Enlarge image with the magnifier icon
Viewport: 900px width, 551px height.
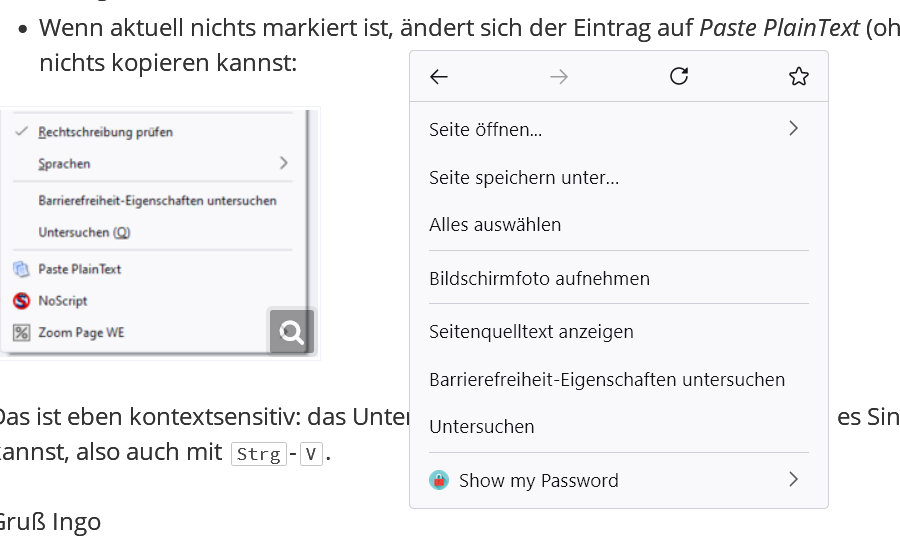pyautogui.click(x=292, y=332)
